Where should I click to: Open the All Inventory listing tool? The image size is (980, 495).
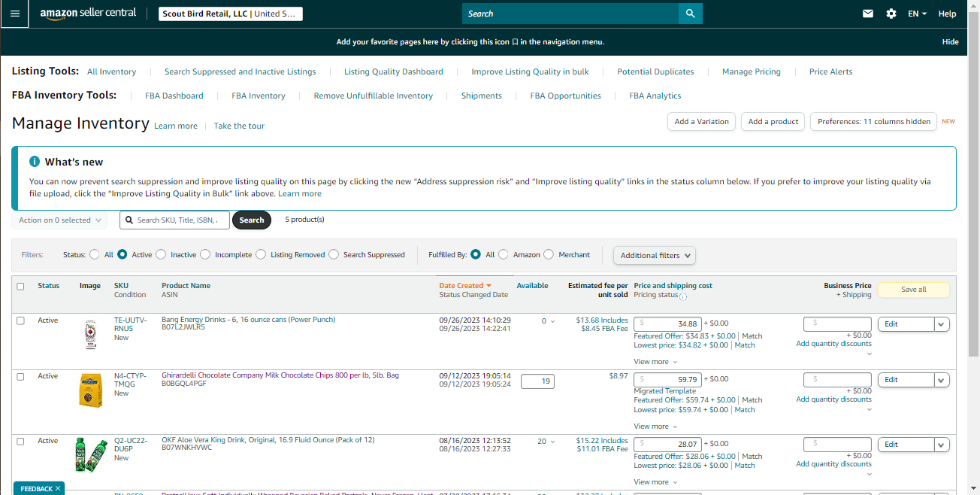point(112,72)
